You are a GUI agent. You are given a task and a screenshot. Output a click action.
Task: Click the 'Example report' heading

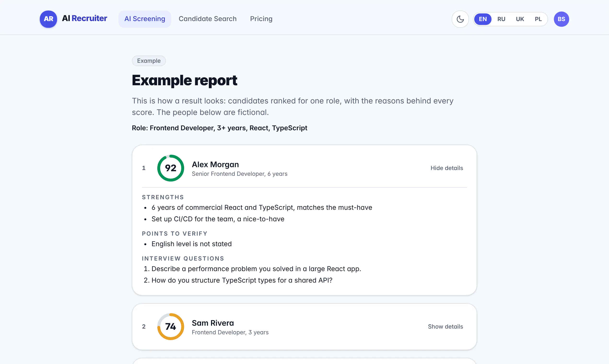point(184,80)
